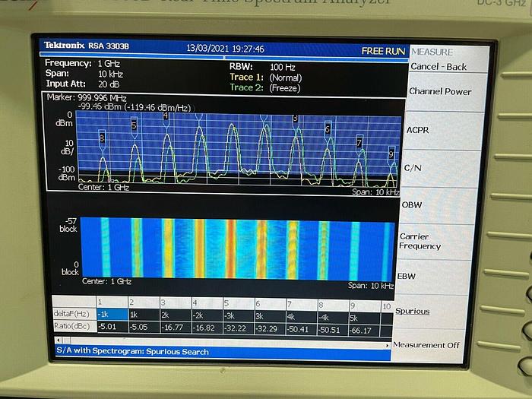Open the Channel Power measurement

[440, 91]
